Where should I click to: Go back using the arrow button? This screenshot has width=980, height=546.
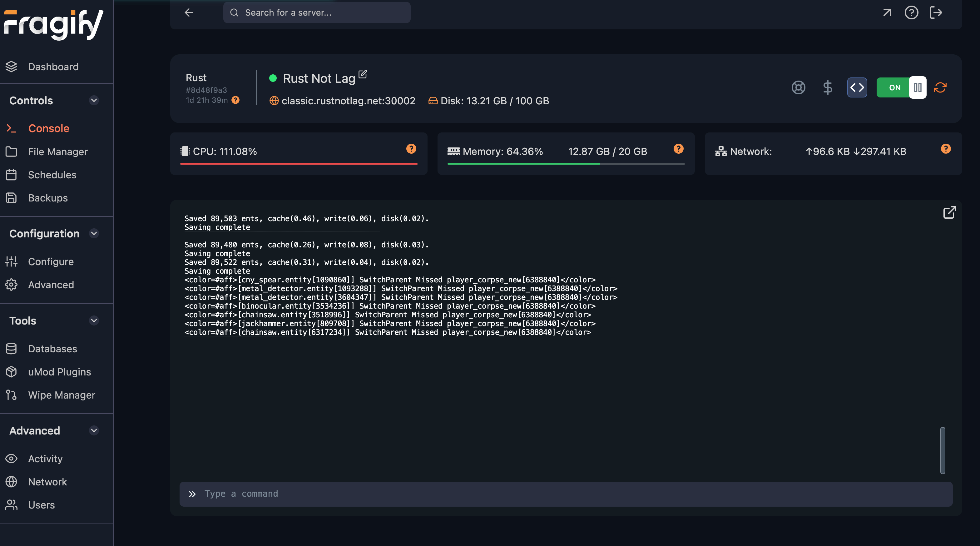point(189,12)
